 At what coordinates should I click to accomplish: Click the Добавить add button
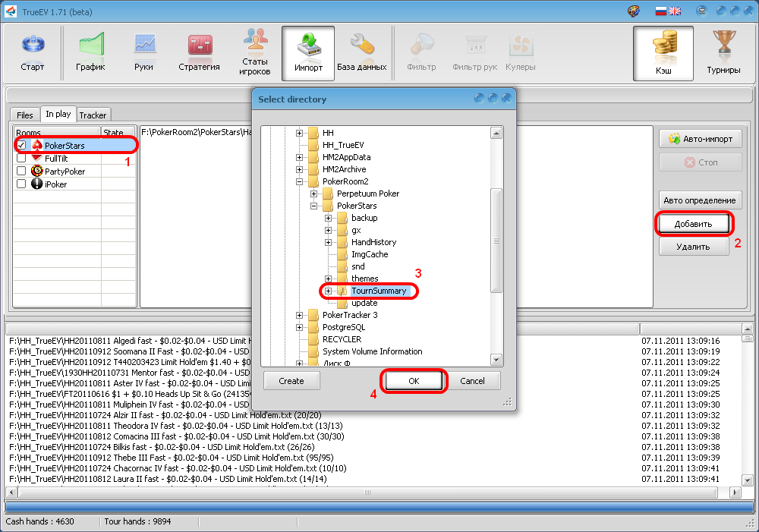(693, 224)
